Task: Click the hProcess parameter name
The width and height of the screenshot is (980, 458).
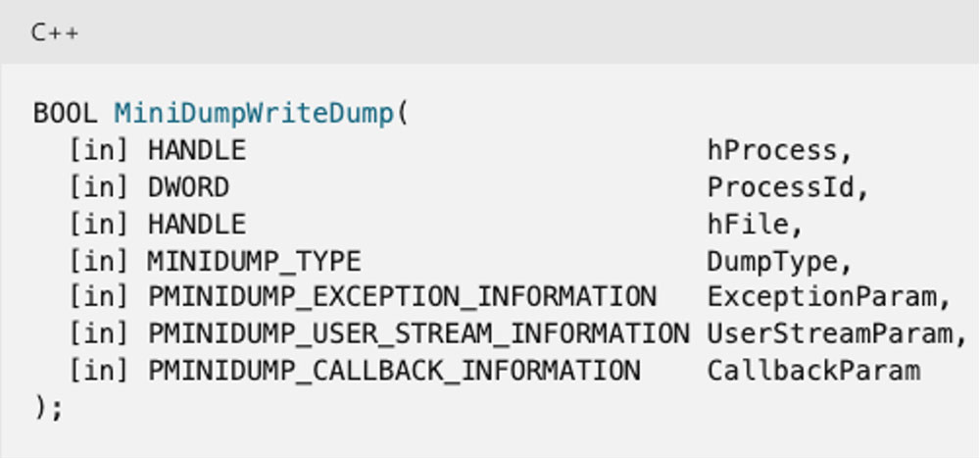Action: 772,150
